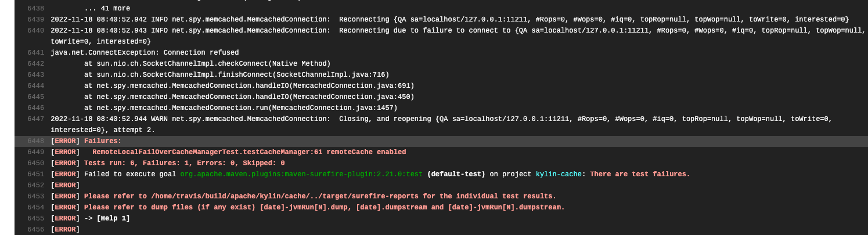The height and width of the screenshot is (235, 868).
Task: Click the 'kylin-cache' project name
Action: coord(559,175)
